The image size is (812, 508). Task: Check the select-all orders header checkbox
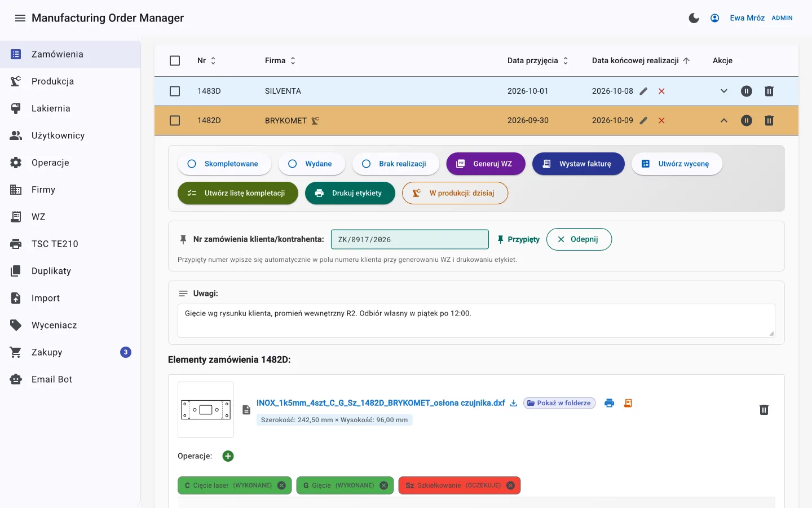pyautogui.click(x=175, y=60)
